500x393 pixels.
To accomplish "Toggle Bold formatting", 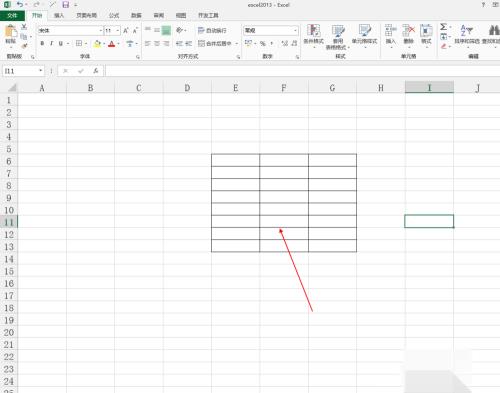I will (x=42, y=44).
